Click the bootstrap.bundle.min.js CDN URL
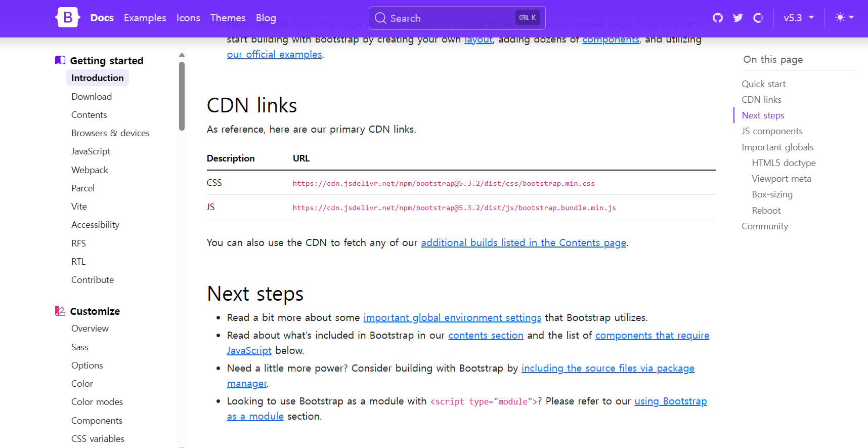 454,208
